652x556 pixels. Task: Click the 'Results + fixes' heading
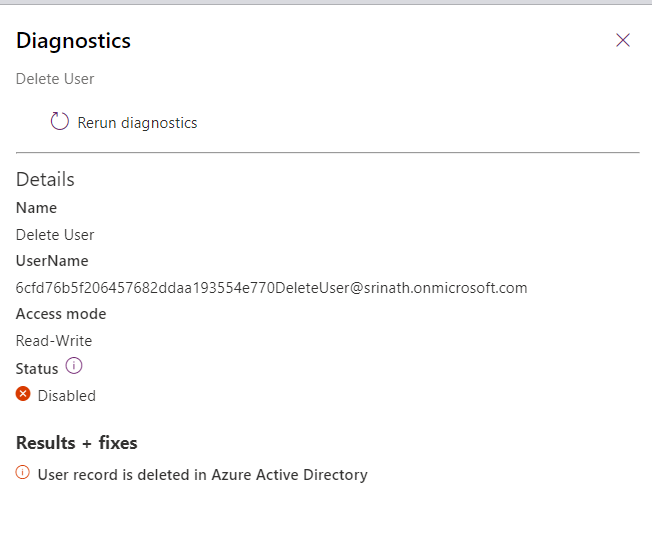(77, 443)
